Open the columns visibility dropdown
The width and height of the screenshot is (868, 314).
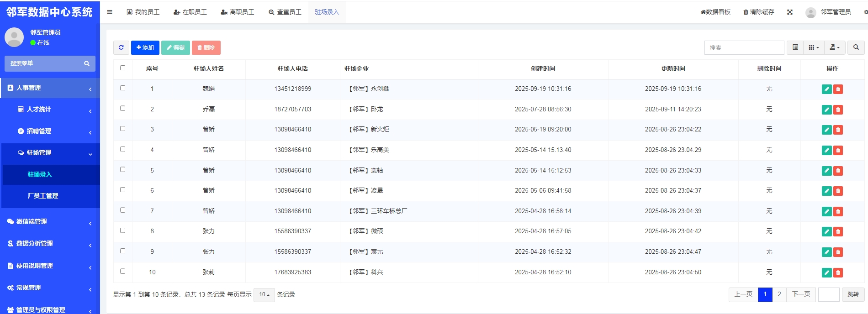pos(814,47)
